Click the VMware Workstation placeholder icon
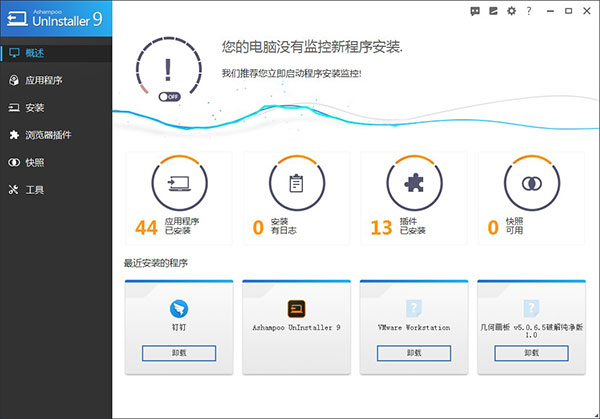600x419 pixels. coord(414,308)
